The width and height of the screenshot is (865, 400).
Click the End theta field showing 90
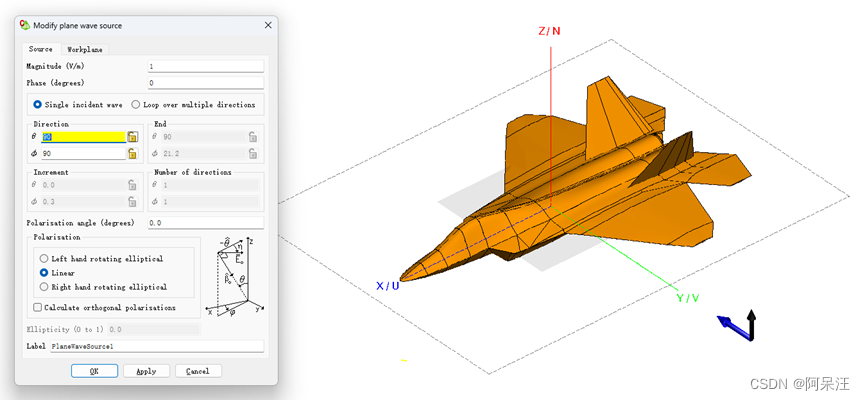click(x=203, y=137)
